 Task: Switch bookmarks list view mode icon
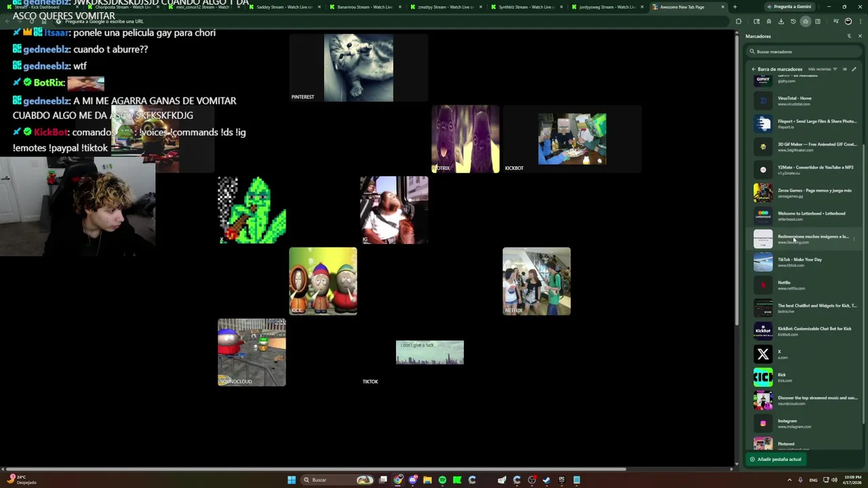click(x=845, y=69)
